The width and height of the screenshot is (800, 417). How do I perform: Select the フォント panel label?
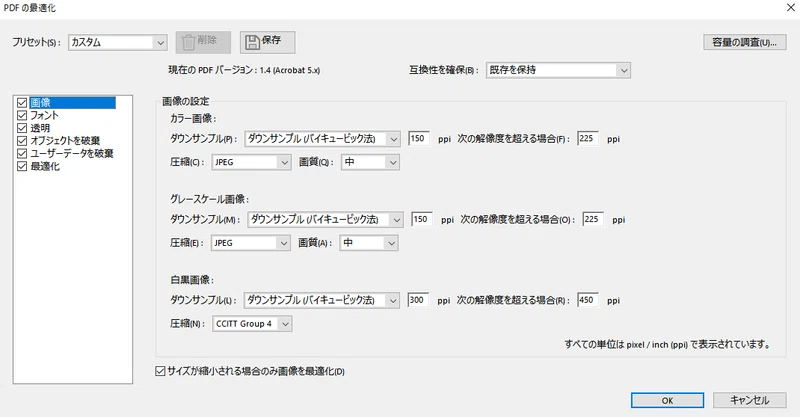(44, 115)
